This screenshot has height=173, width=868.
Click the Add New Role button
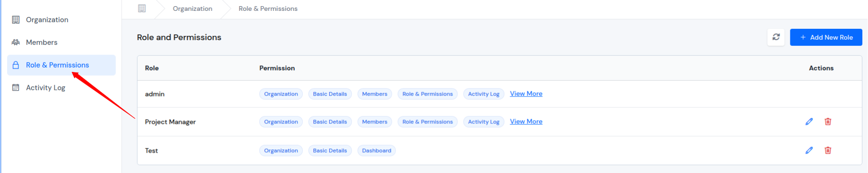coord(826,37)
